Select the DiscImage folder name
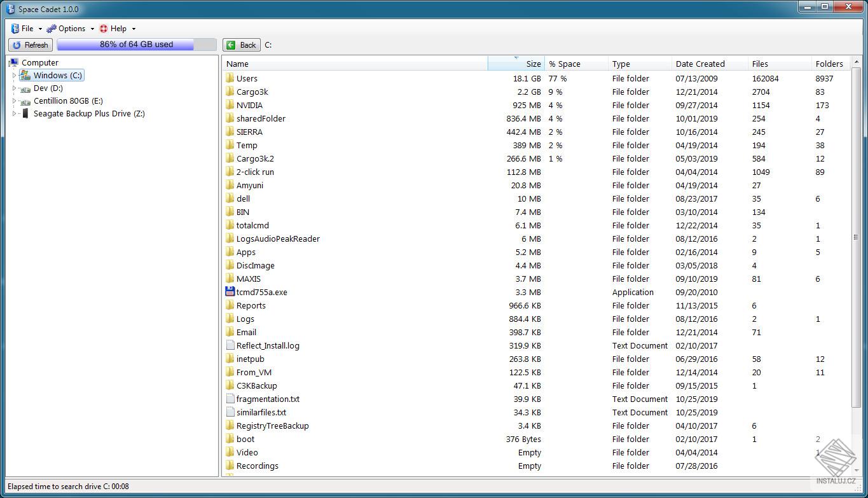 pos(255,265)
